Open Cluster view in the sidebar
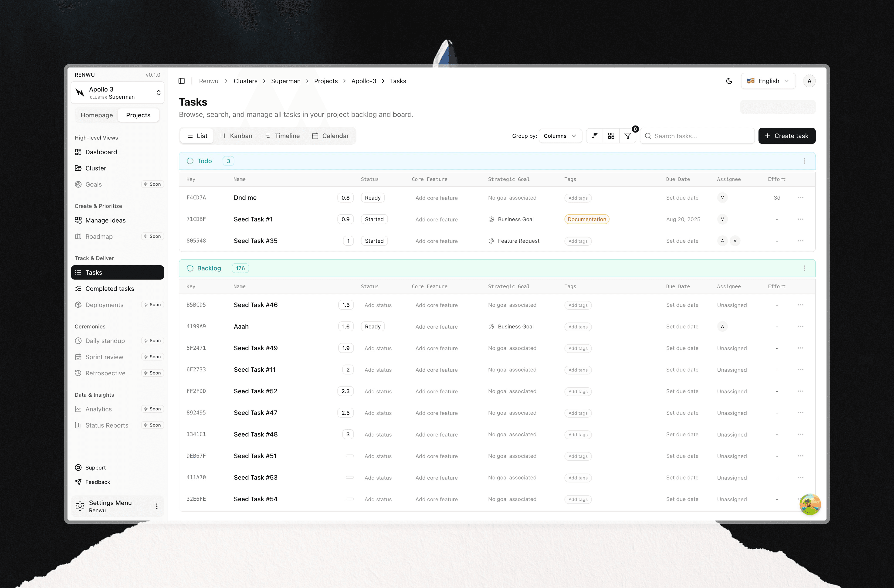This screenshot has height=588, width=894. point(95,168)
